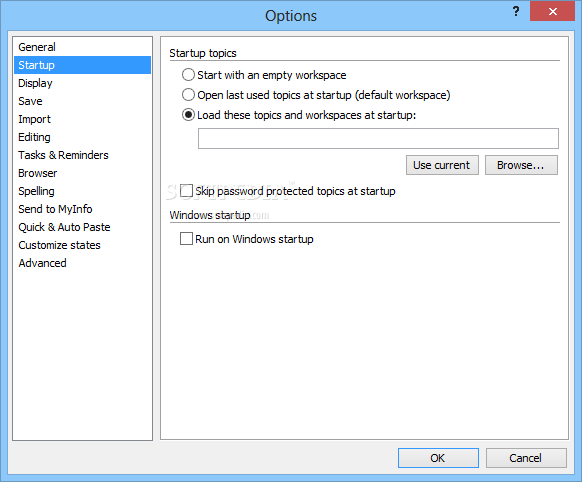Click the Use current button

coord(442,165)
